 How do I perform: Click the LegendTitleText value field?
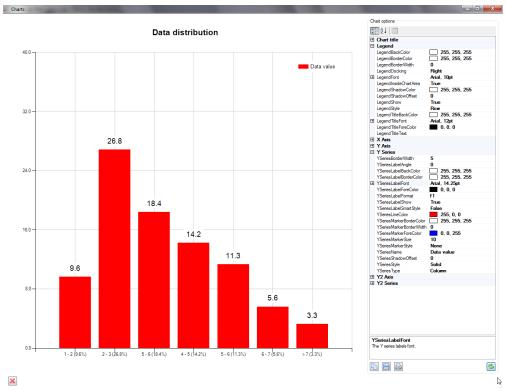(x=462, y=133)
